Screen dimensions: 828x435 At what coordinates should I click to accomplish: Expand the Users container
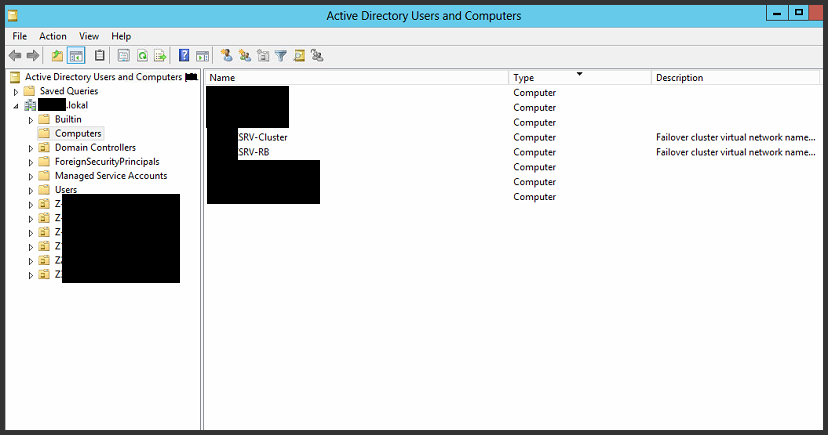31,191
